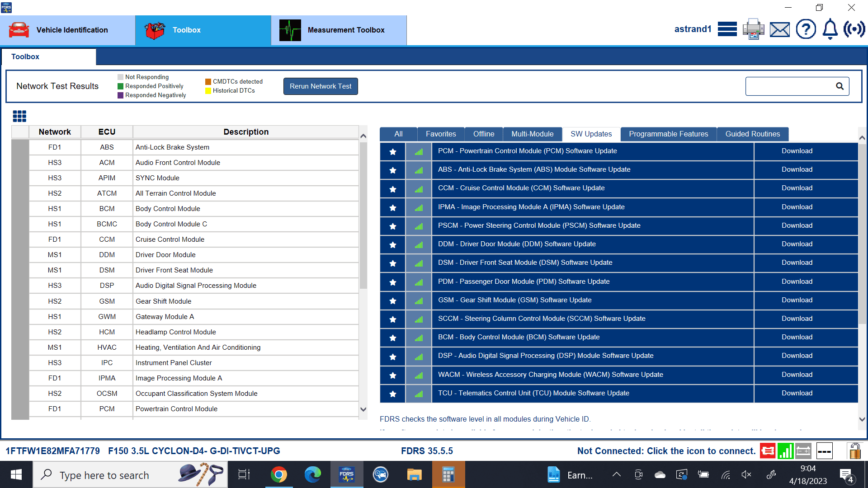Select GWM Gateway Module A row
The width and height of the screenshot is (868, 488).
coord(194,317)
